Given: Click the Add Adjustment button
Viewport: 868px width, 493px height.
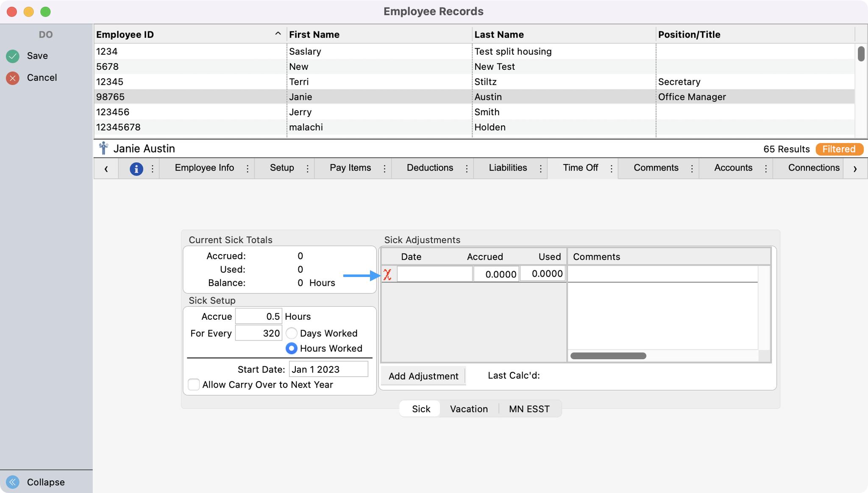Looking at the screenshot, I should (423, 376).
